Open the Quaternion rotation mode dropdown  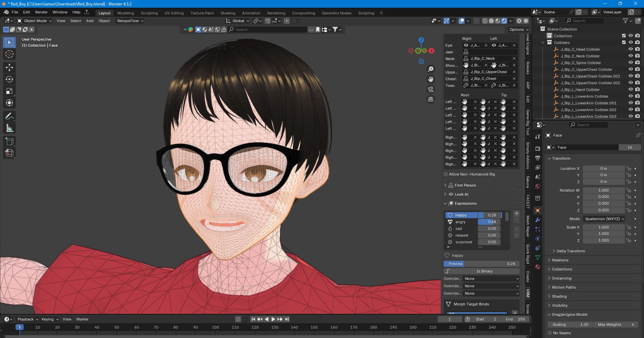point(604,219)
